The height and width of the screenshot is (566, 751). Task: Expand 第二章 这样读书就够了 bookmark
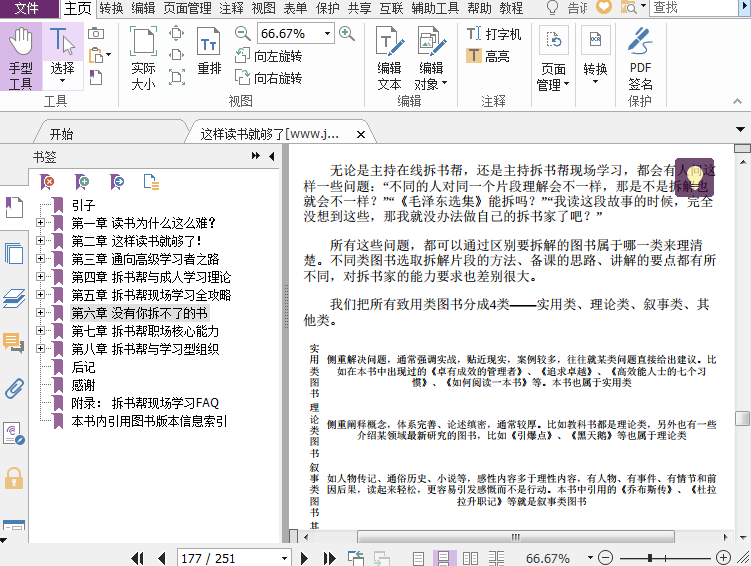pyautogui.click(x=41, y=240)
